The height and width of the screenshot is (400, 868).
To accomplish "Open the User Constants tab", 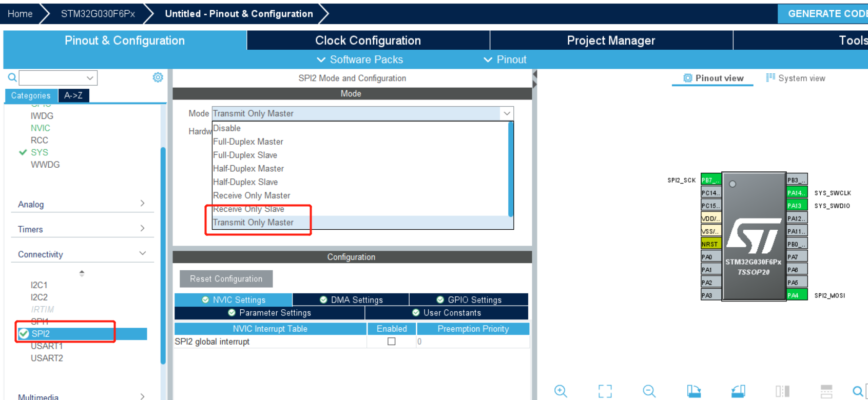I will pyautogui.click(x=447, y=313).
